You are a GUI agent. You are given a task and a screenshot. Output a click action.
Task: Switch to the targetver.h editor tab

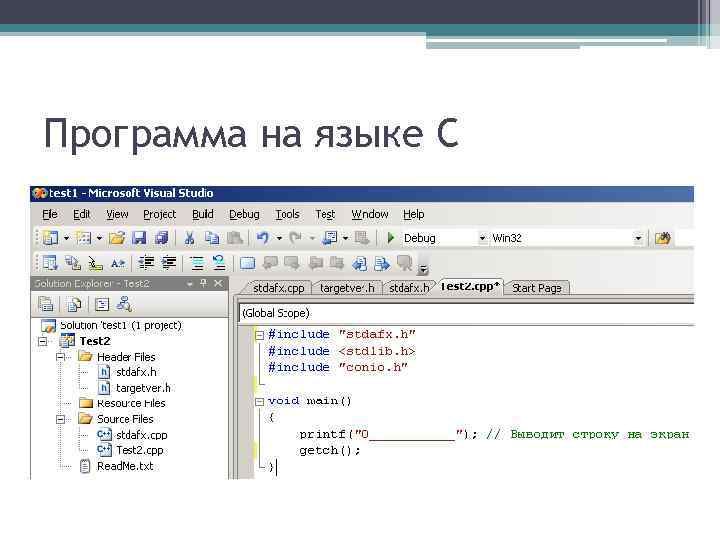pyautogui.click(x=347, y=288)
